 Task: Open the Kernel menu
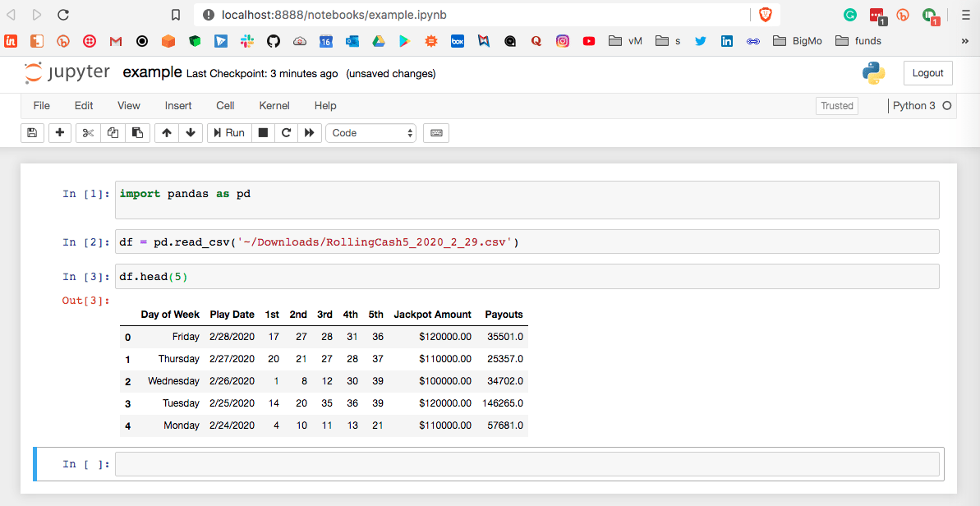pyautogui.click(x=274, y=106)
